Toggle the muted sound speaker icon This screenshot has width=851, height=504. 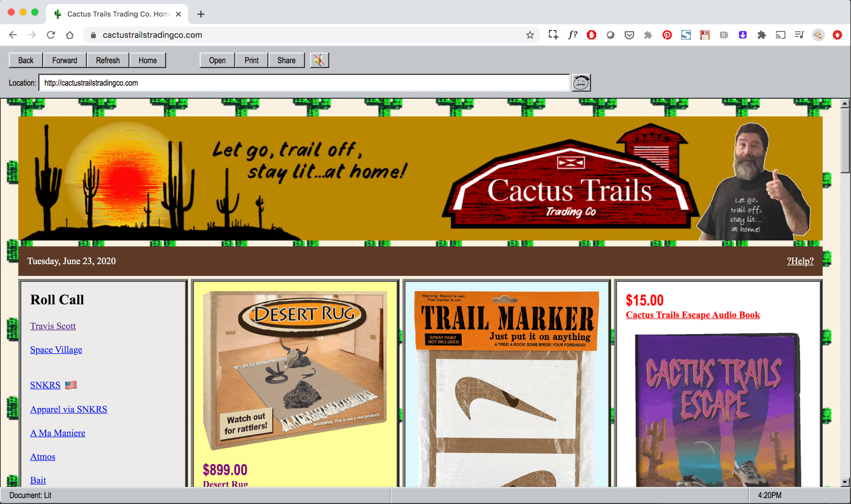pos(319,60)
